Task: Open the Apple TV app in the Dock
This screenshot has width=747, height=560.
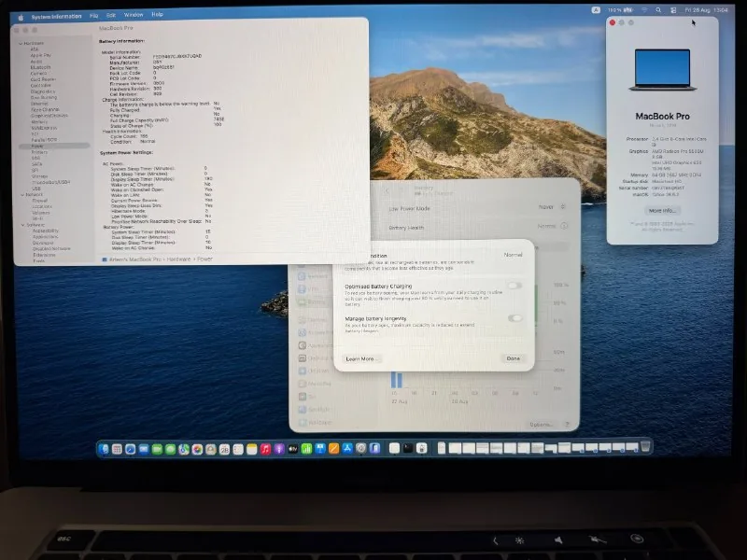Action: [293, 449]
